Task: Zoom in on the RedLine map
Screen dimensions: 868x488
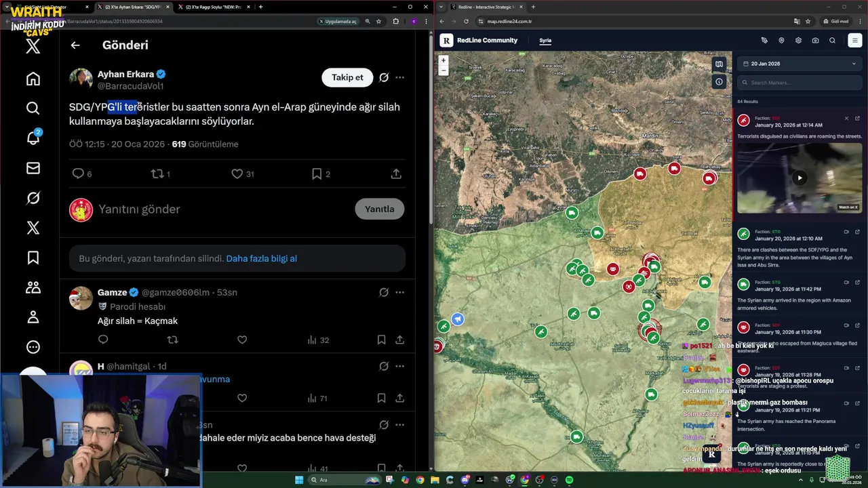Action: (x=443, y=60)
